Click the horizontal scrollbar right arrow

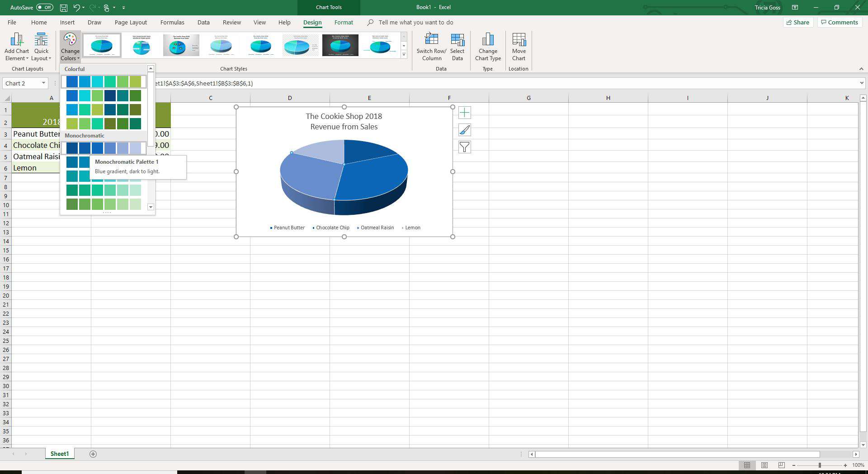click(856, 454)
